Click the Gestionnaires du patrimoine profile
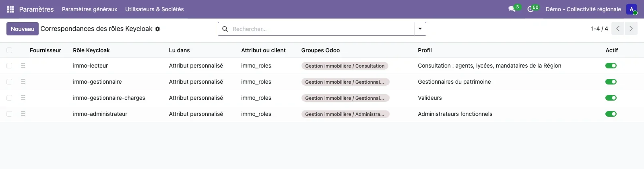The width and height of the screenshot is (644, 169). 454,82
